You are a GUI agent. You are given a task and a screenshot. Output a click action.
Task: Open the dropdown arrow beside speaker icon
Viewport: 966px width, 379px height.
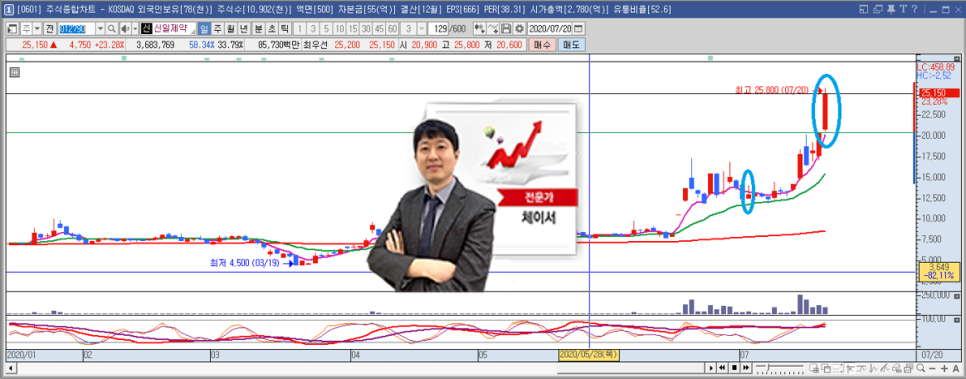[x=134, y=29]
